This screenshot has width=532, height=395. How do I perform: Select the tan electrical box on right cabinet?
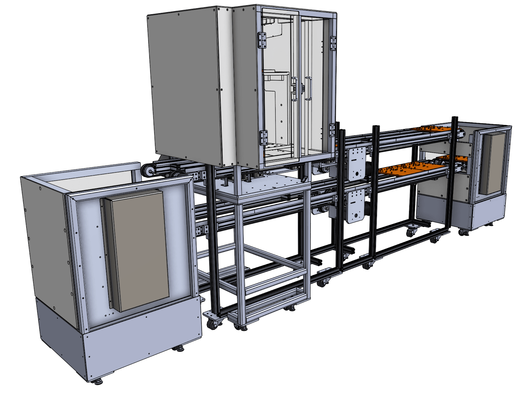493,163
